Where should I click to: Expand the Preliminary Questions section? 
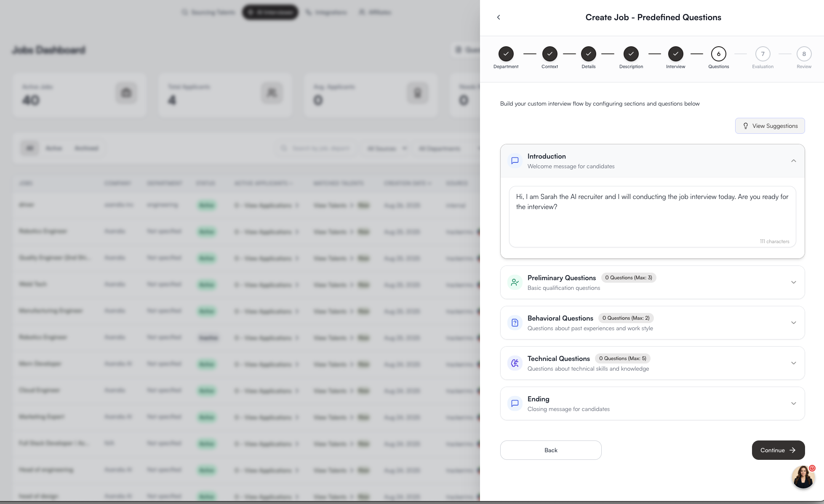[x=793, y=282]
